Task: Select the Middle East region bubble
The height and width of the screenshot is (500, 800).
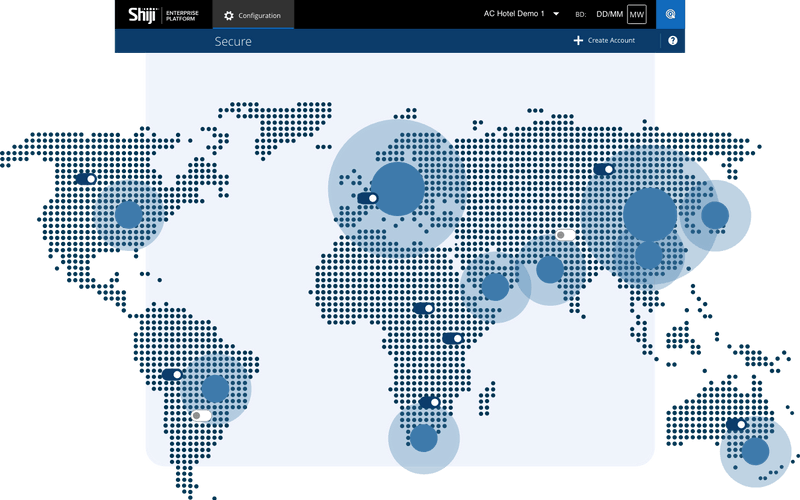Action: tap(495, 287)
